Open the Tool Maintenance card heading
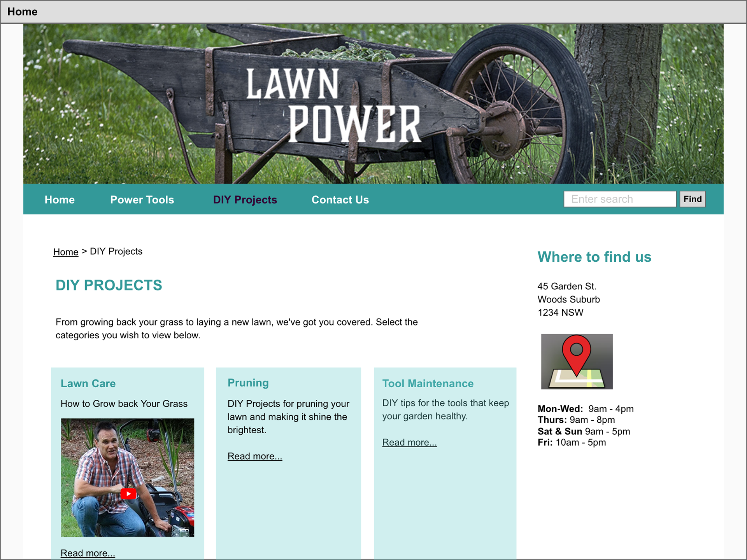Image resolution: width=747 pixels, height=560 pixels. coord(428,383)
